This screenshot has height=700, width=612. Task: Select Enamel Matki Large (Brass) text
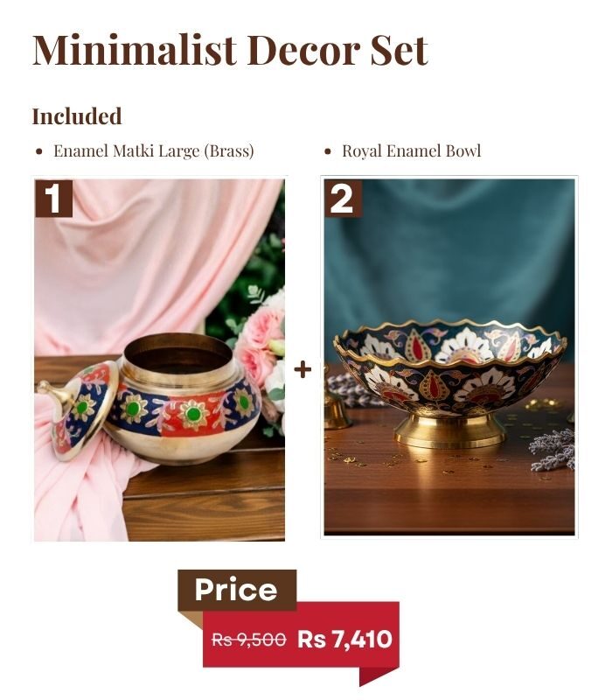pos(154,151)
